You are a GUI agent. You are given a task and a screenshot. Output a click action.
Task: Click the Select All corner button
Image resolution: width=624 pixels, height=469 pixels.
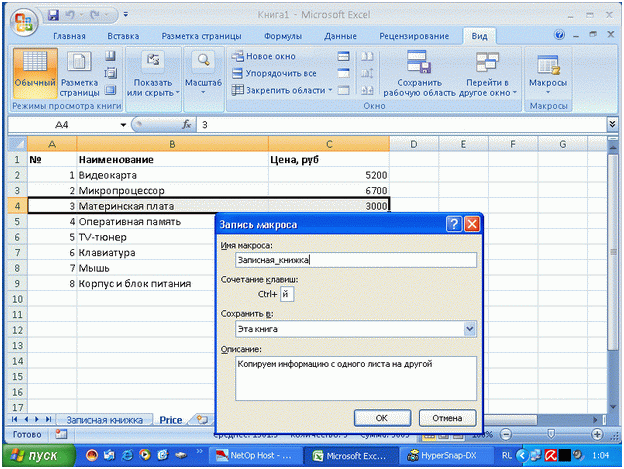[18, 144]
